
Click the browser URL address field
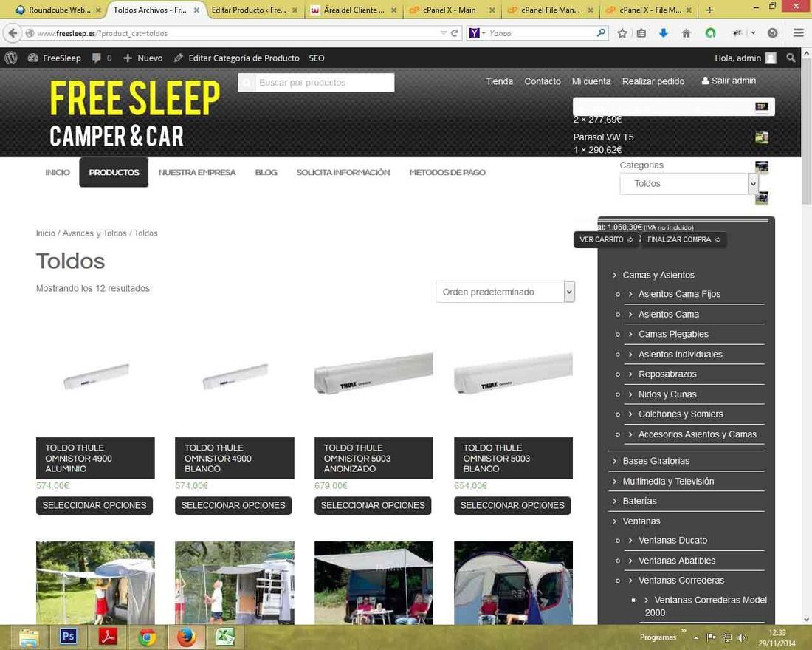[233, 33]
